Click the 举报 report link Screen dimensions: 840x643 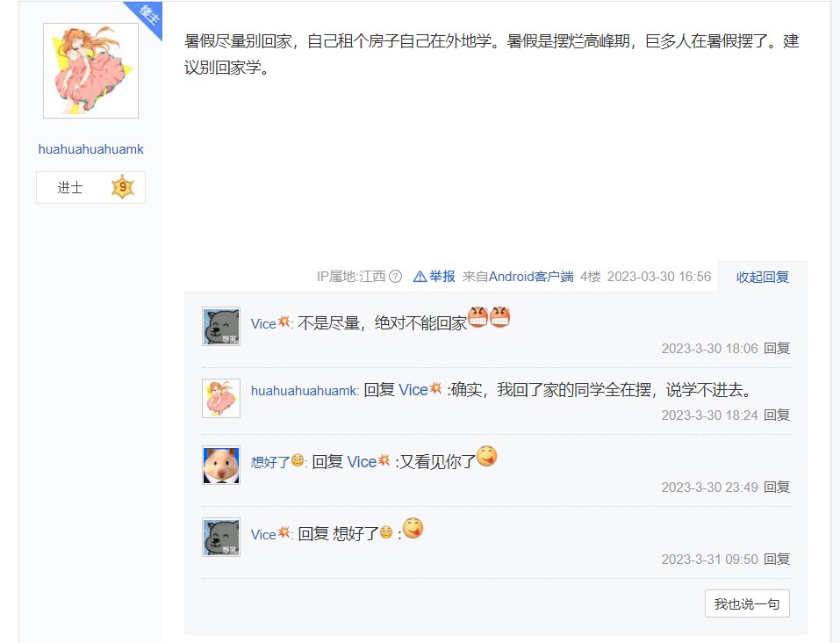(x=442, y=277)
